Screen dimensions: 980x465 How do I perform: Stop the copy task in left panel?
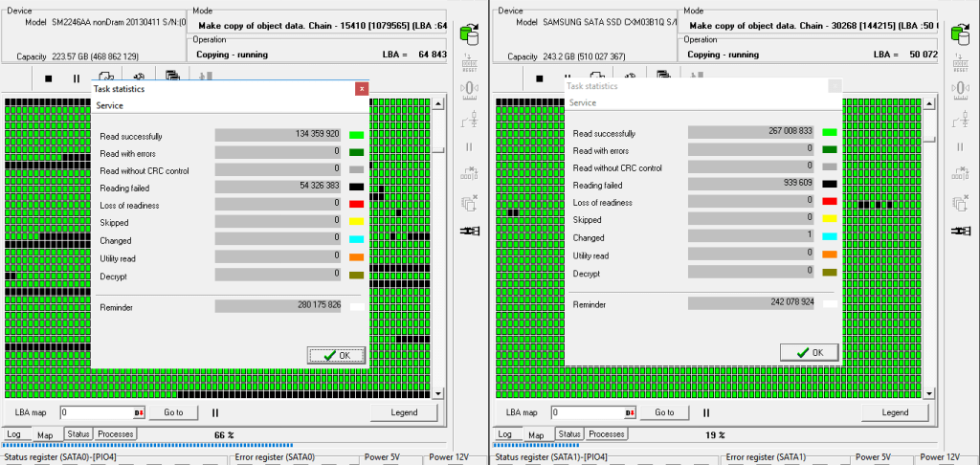48,78
